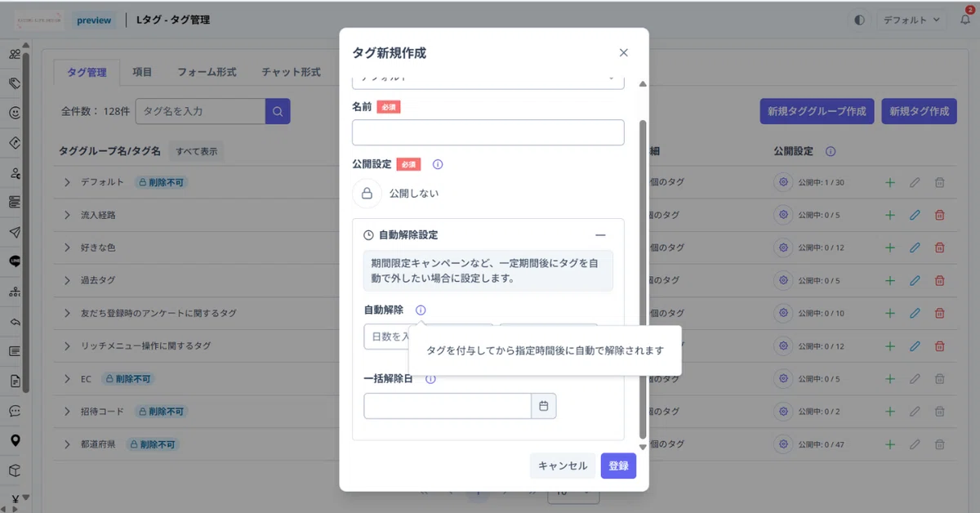Open the box package sidebar icon
Image resolution: width=980 pixels, height=513 pixels.
tap(15, 471)
